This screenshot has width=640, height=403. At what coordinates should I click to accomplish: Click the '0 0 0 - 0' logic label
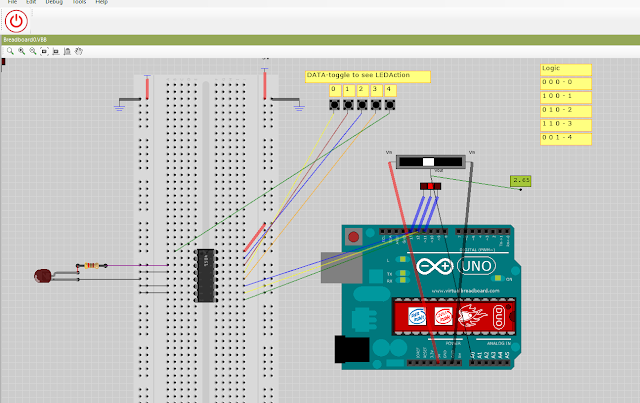pyautogui.click(x=566, y=83)
